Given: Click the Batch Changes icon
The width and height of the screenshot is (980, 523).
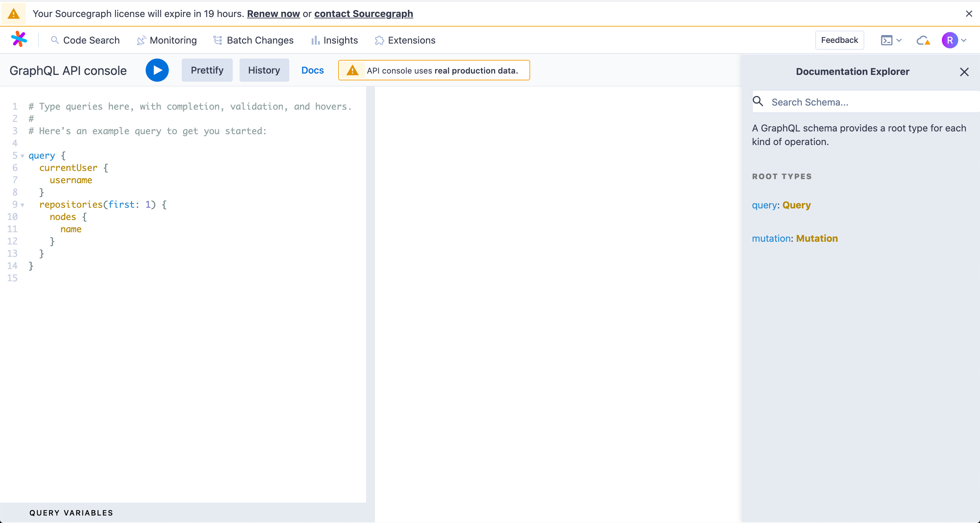Looking at the screenshot, I should pos(218,40).
